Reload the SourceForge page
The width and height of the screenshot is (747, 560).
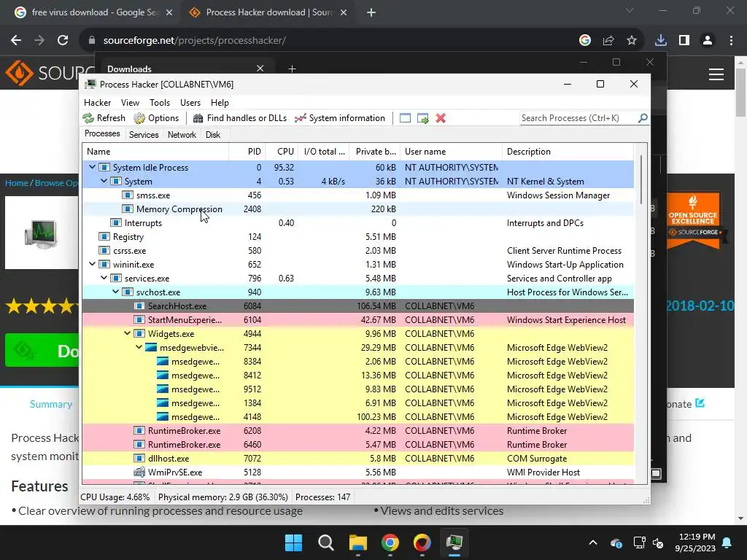[63, 41]
